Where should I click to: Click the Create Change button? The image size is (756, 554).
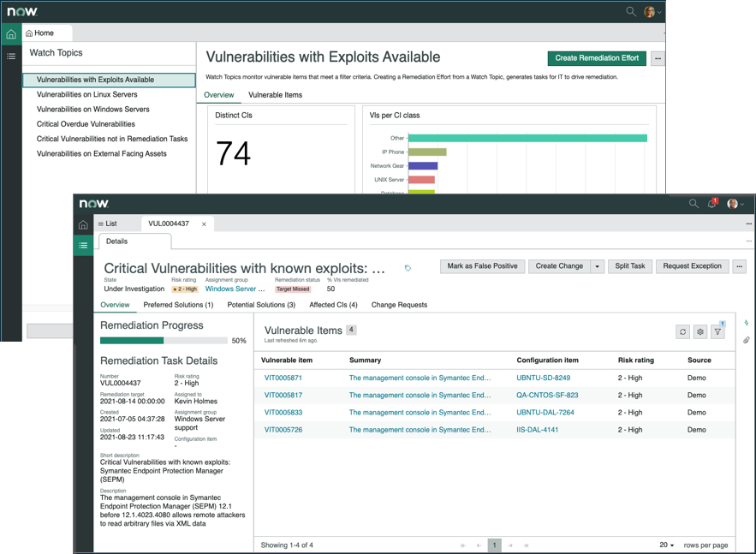(559, 266)
